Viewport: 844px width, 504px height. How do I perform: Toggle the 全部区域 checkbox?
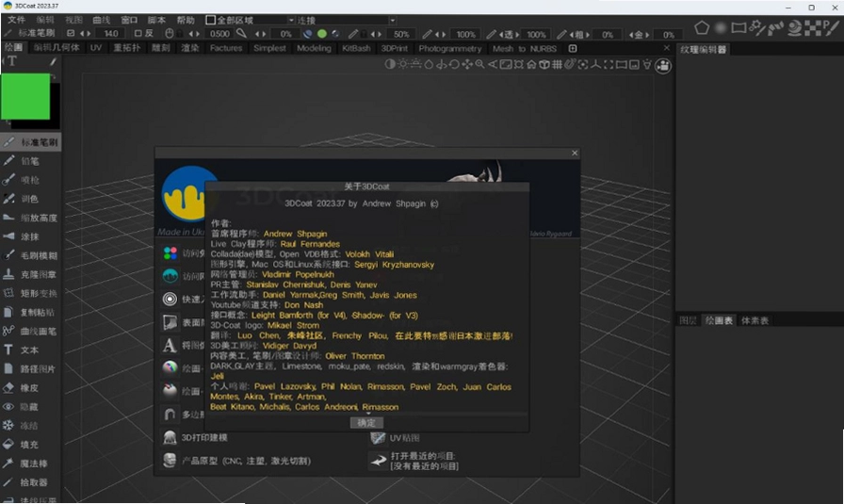pyautogui.click(x=210, y=20)
